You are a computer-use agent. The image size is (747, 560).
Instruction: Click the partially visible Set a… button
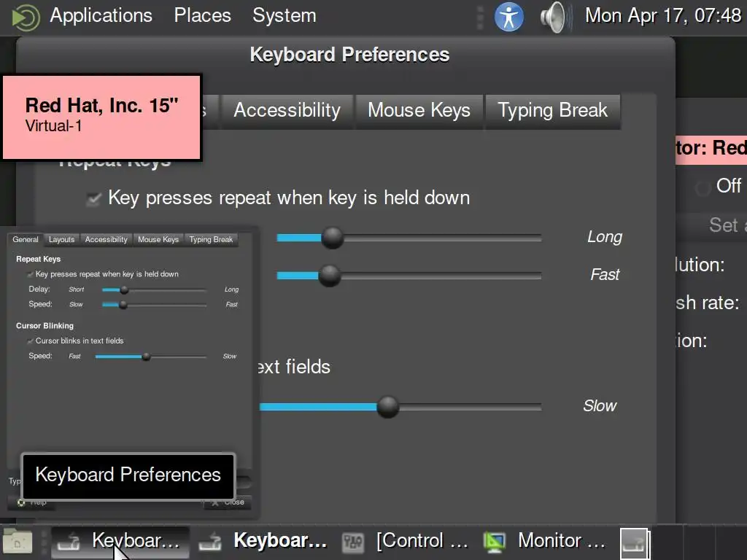click(722, 225)
